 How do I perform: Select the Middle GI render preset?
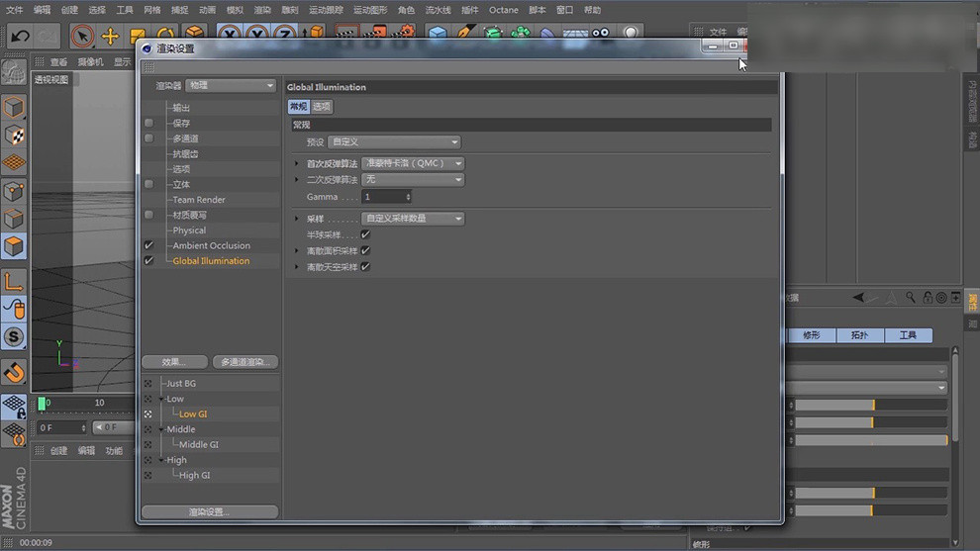pos(198,445)
